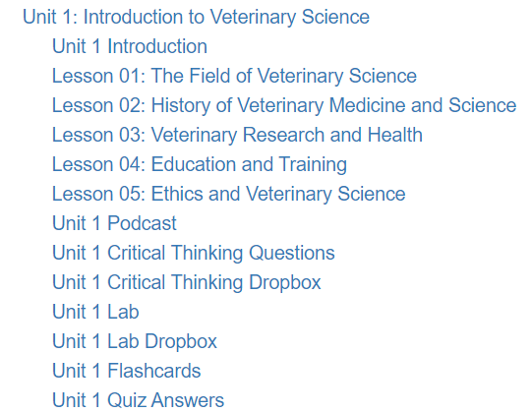View the Unit 1 Quiz Answers
This screenshot has height=413, width=532.
138,400
